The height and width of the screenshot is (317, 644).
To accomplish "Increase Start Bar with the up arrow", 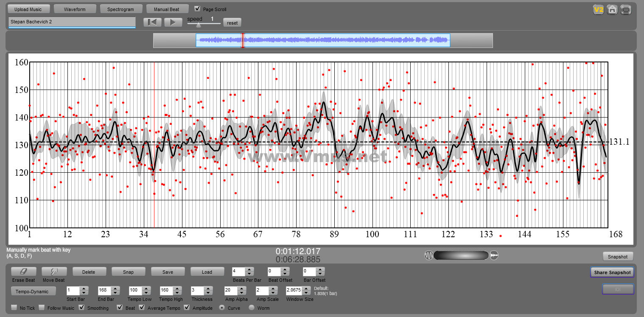I will coord(84,289).
